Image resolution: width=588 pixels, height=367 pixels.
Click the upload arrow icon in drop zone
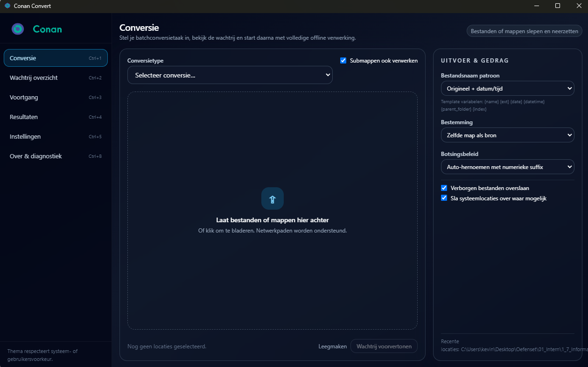[272, 198]
